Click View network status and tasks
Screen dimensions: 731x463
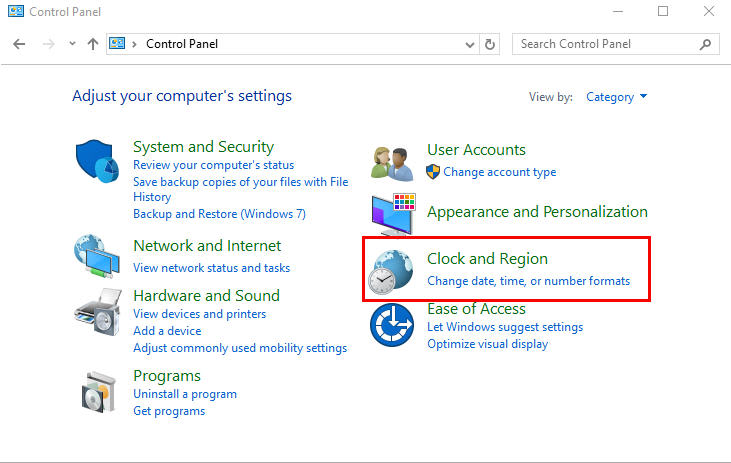click(212, 268)
